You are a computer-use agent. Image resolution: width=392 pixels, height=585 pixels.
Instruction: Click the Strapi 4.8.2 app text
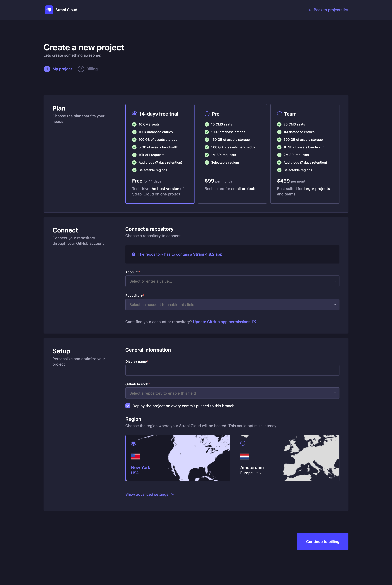[207, 254]
